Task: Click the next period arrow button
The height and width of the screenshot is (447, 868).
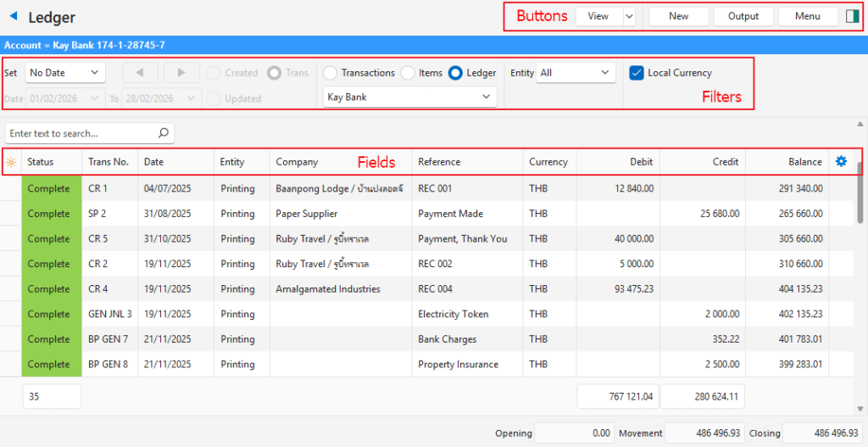Action: [181, 73]
